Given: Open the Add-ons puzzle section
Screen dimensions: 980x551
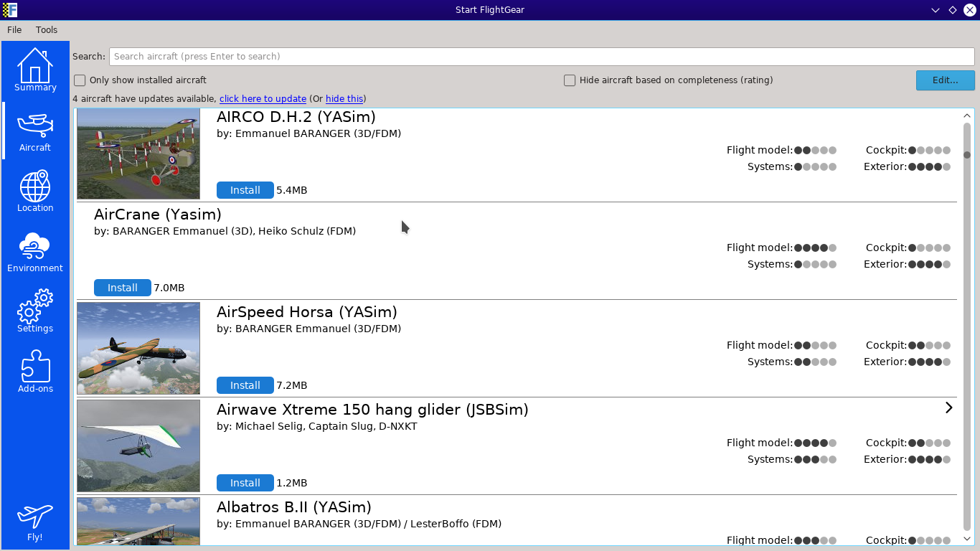Looking at the screenshot, I should (x=35, y=372).
